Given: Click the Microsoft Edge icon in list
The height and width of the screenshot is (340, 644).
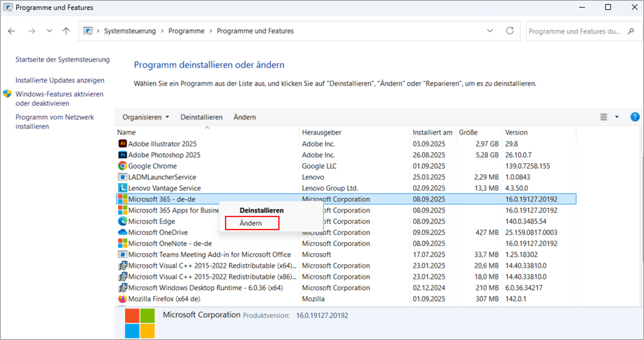Looking at the screenshot, I should [122, 221].
